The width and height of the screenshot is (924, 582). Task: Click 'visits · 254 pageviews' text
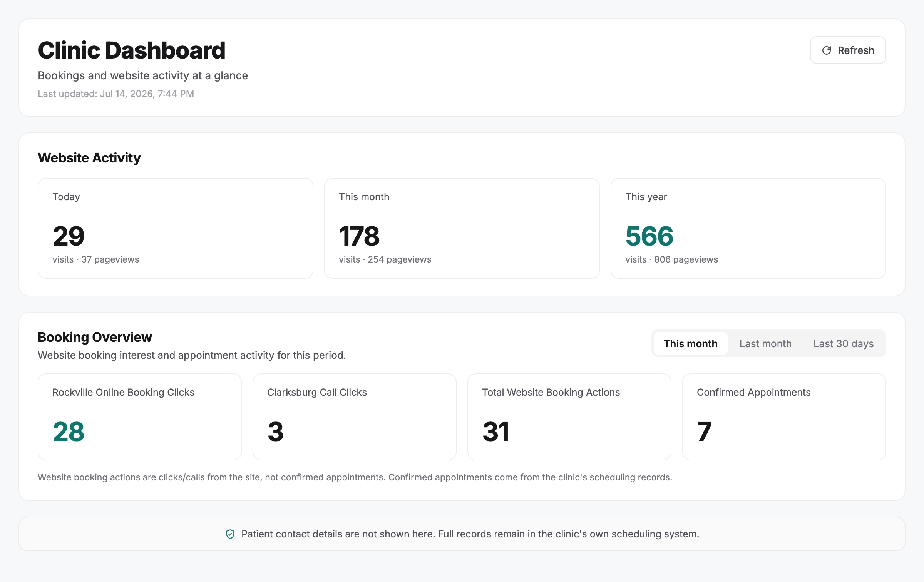pyautogui.click(x=385, y=259)
